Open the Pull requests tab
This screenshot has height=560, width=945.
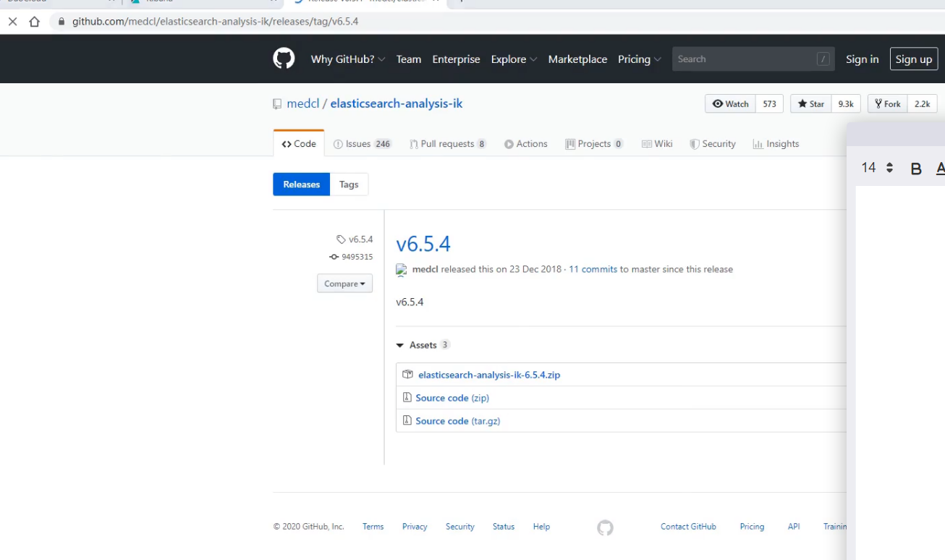click(x=446, y=144)
